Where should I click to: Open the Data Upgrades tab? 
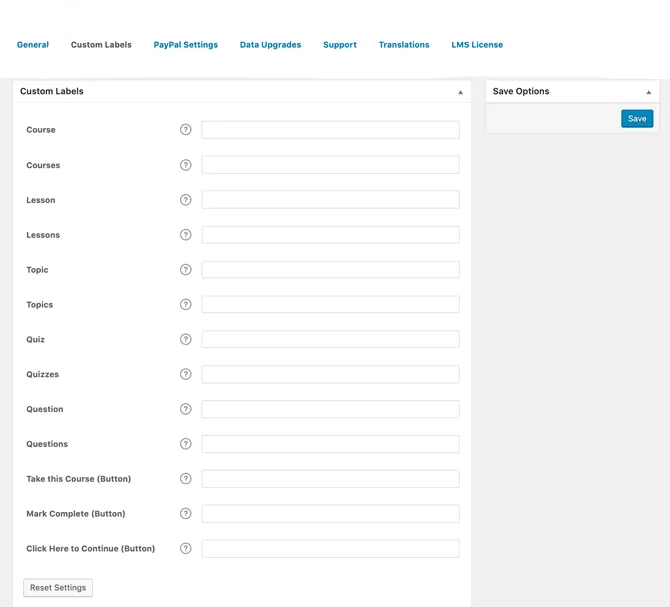270,45
